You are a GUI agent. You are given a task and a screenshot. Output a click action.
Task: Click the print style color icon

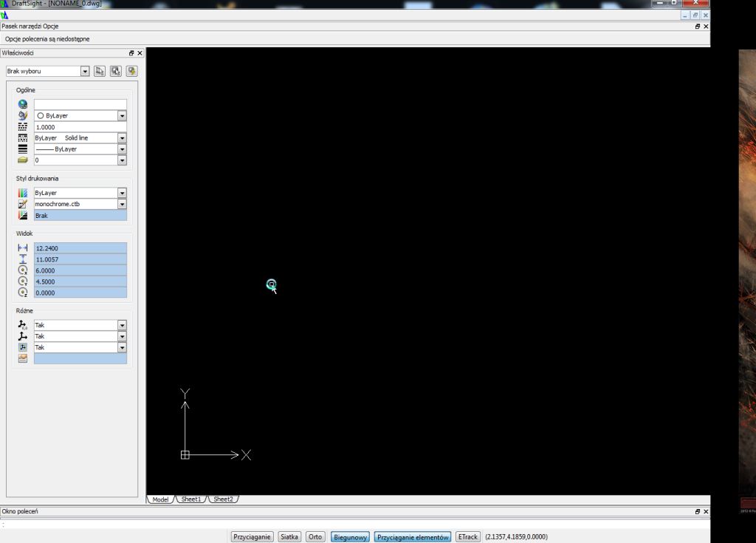coord(23,193)
